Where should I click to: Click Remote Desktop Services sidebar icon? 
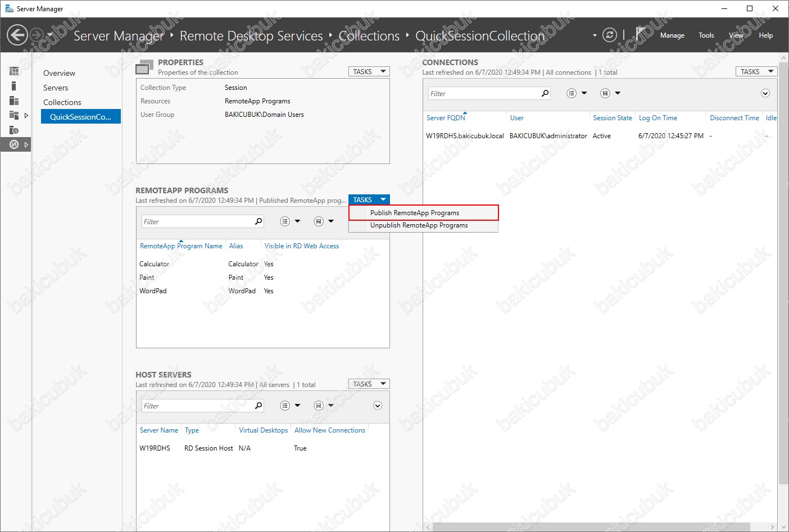pyautogui.click(x=14, y=144)
